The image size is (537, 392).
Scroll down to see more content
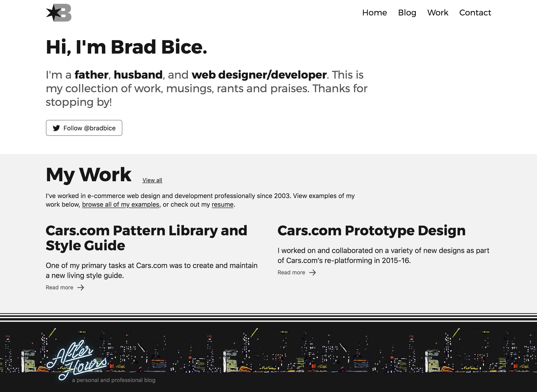[268, 363]
